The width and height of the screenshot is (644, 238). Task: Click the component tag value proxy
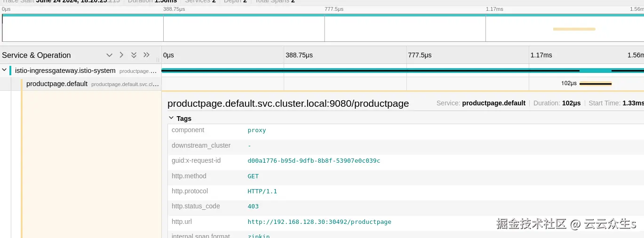tap(257, 130)
